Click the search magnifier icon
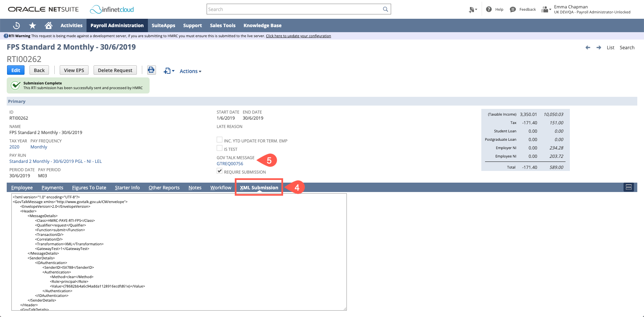The height and width of the screenshot is (317, 644). (385, 9)
